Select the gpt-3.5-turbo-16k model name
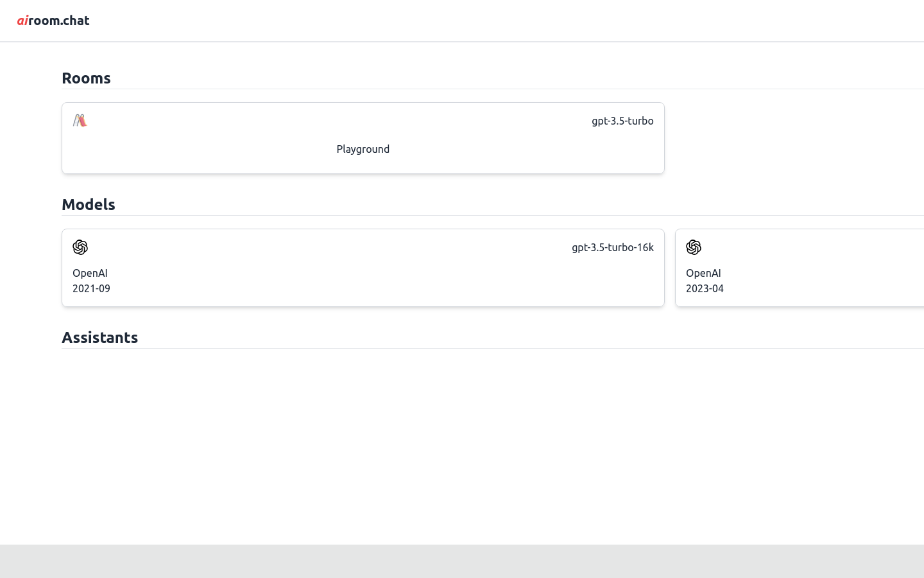This screenshot has height=578, width=924. (x=612, y=247)
